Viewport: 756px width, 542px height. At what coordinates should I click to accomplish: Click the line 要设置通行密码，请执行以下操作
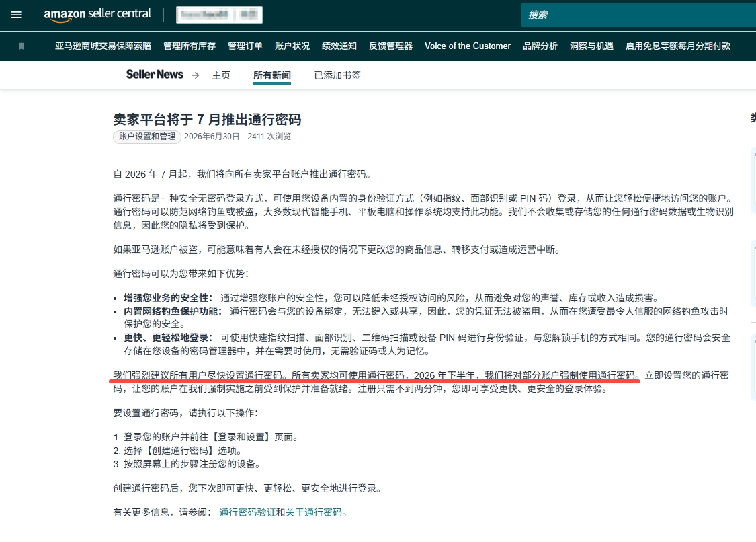[x=185, y=413]
